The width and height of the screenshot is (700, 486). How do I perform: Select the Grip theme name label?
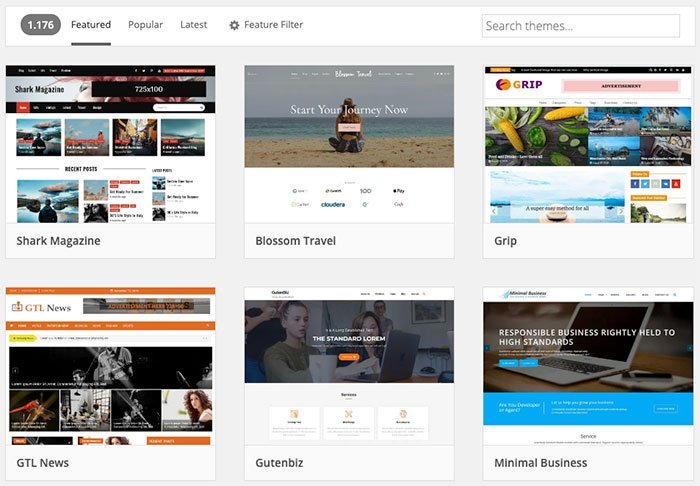tap(505, 241)
